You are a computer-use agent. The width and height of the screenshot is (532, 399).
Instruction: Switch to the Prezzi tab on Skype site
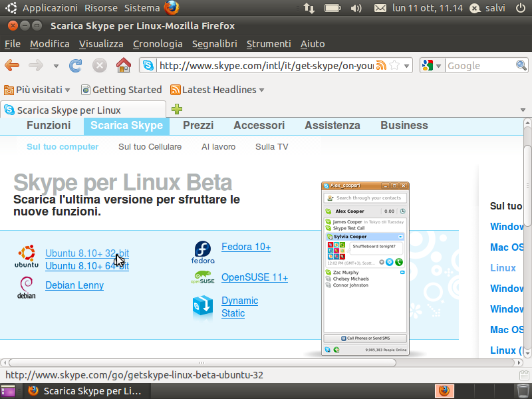click(198, 125)
